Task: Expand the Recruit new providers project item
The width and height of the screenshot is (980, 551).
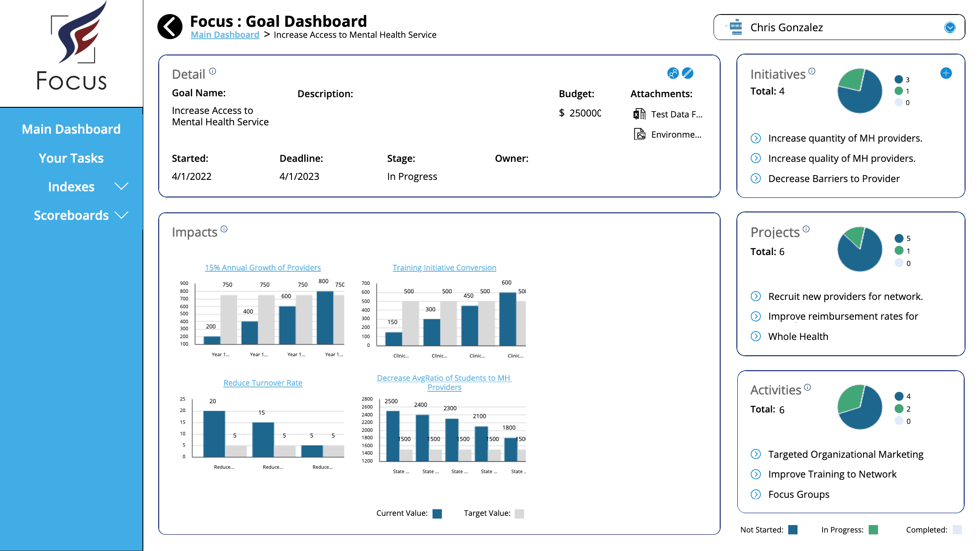Action: pyautogui.click(x=756, y=296)
